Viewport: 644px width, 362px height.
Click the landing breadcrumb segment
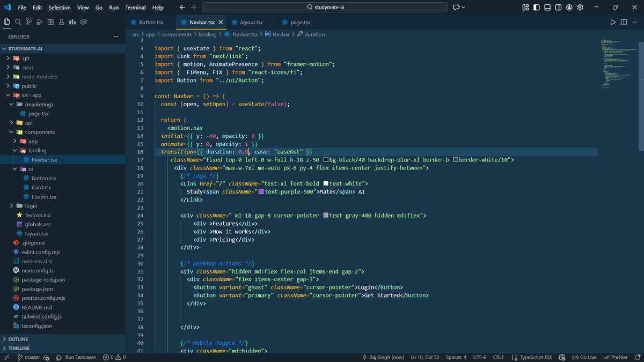tap(207, 34)
